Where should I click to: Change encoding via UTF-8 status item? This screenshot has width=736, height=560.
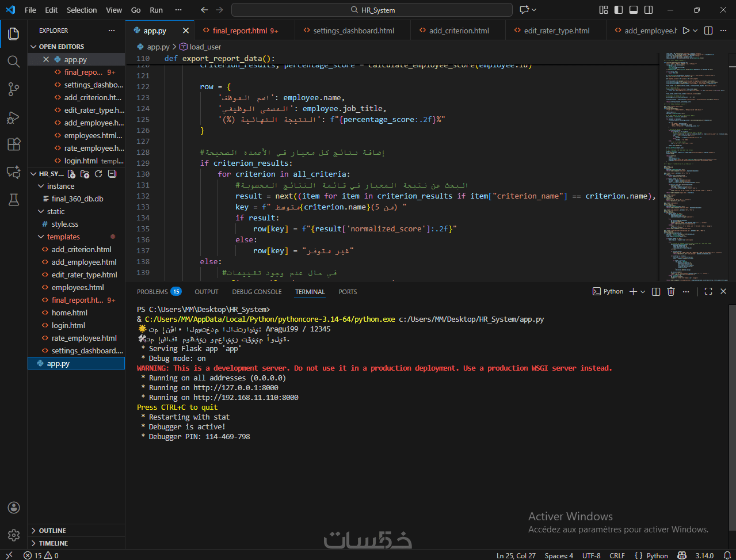pyautogui.click(x=591, y=555)
